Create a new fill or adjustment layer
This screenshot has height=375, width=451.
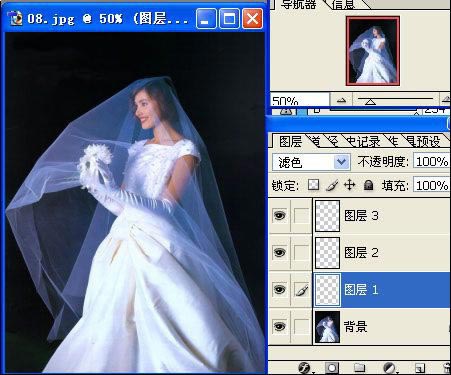click(389, 368)
